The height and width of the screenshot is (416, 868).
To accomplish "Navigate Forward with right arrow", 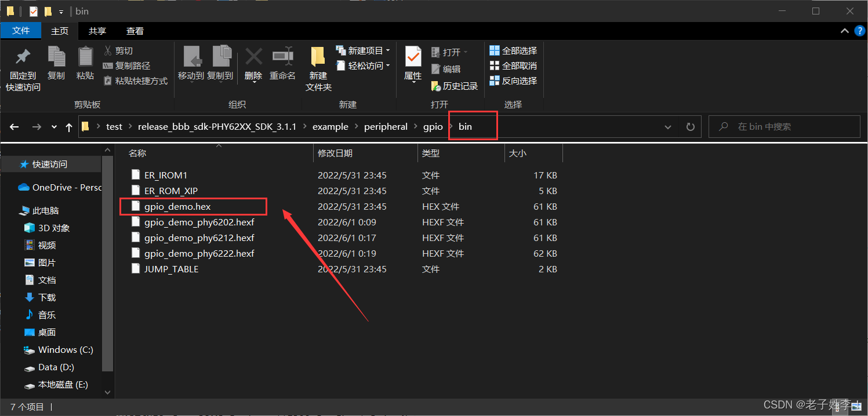I will point(36,126).
